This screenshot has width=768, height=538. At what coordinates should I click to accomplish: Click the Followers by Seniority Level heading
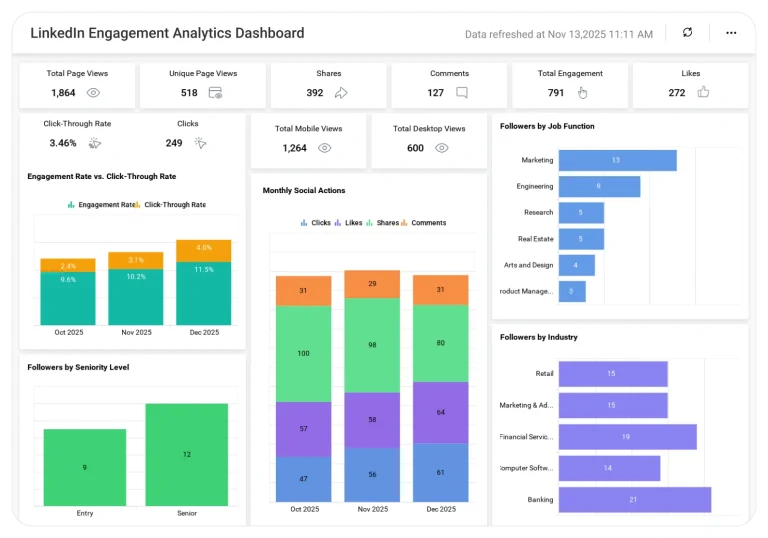coord(78,367)
